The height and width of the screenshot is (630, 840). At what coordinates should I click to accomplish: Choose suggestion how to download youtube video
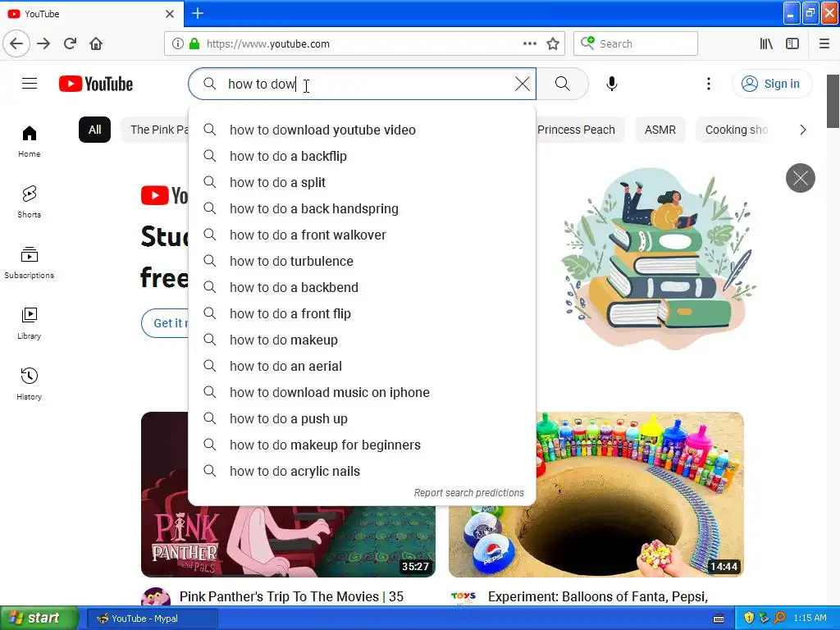[362, 130]
